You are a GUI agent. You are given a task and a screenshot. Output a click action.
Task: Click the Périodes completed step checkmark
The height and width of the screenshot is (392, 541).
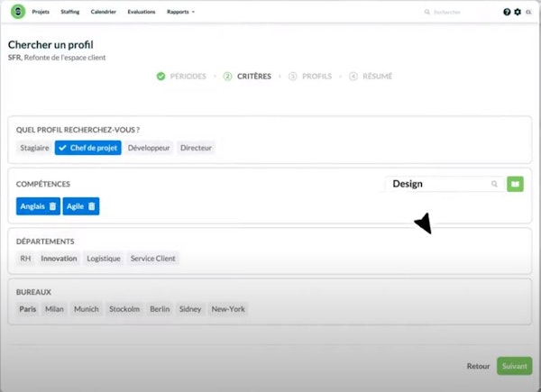(160, 77)
